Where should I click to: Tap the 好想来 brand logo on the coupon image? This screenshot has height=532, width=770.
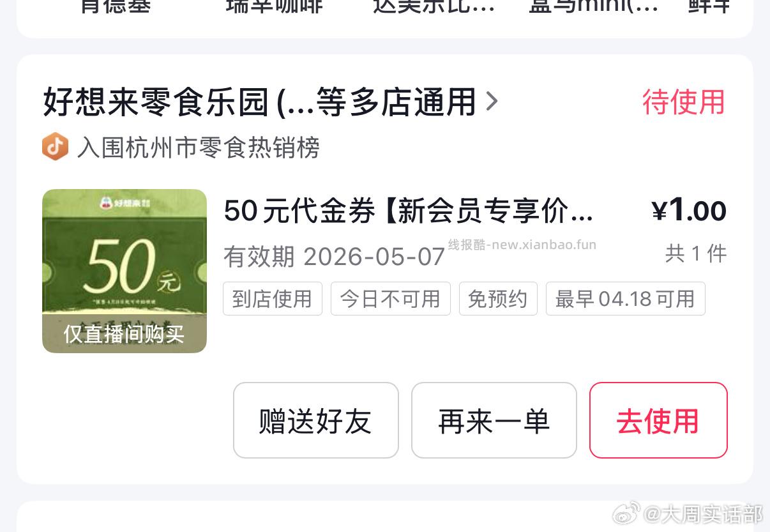[124, 203]
